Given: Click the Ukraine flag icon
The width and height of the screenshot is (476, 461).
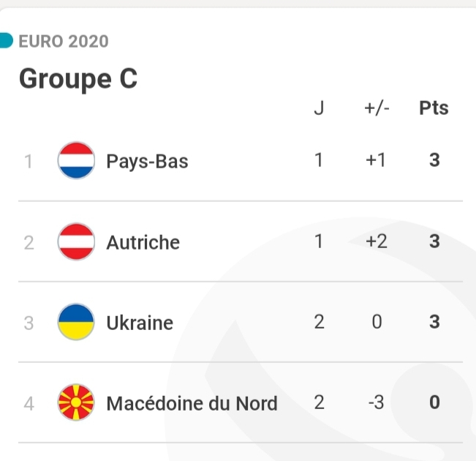Looking at the screenshot, I should [76, 322].
